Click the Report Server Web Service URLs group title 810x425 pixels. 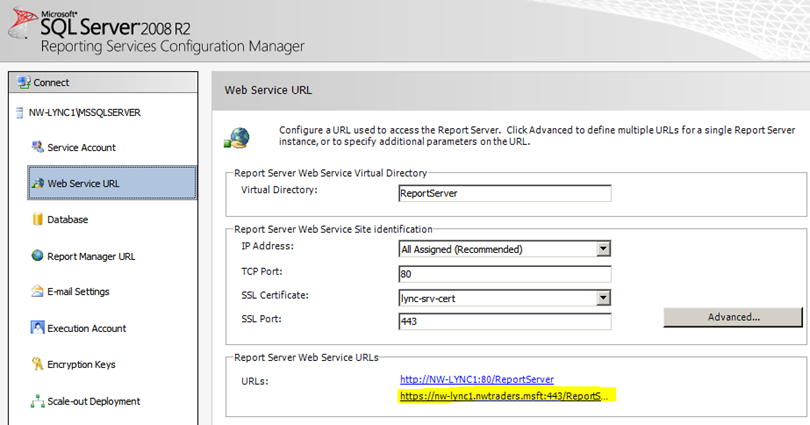[x=306, y=357]
